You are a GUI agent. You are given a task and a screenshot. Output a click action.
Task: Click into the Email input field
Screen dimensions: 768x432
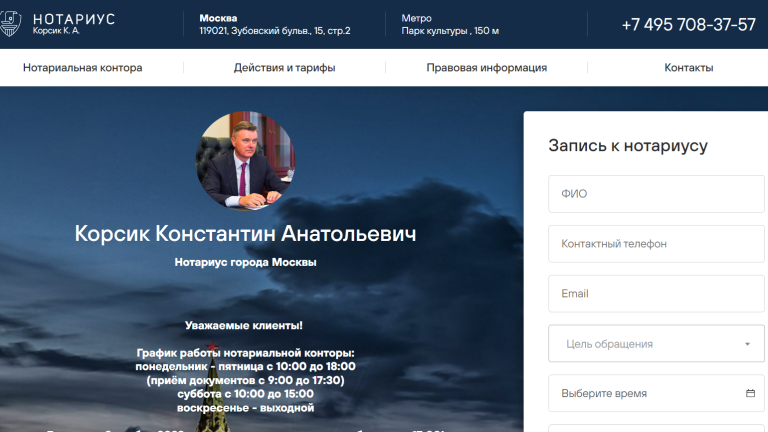click(655, 294)
